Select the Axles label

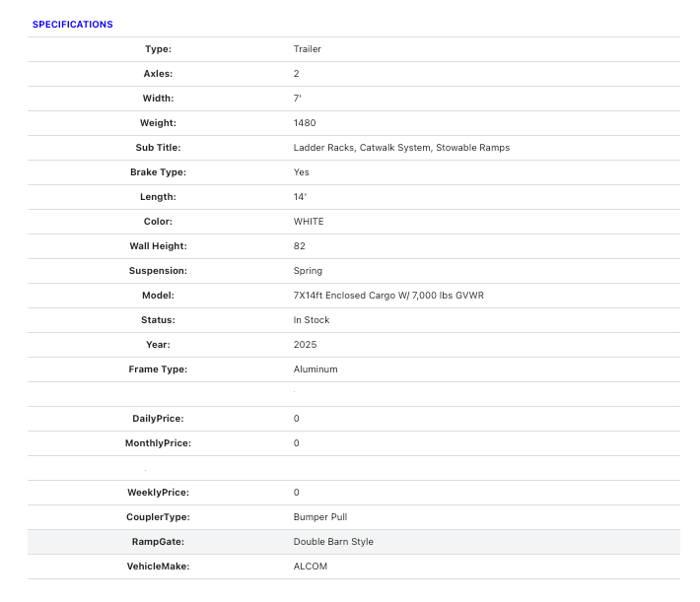[x=158, y=74]
